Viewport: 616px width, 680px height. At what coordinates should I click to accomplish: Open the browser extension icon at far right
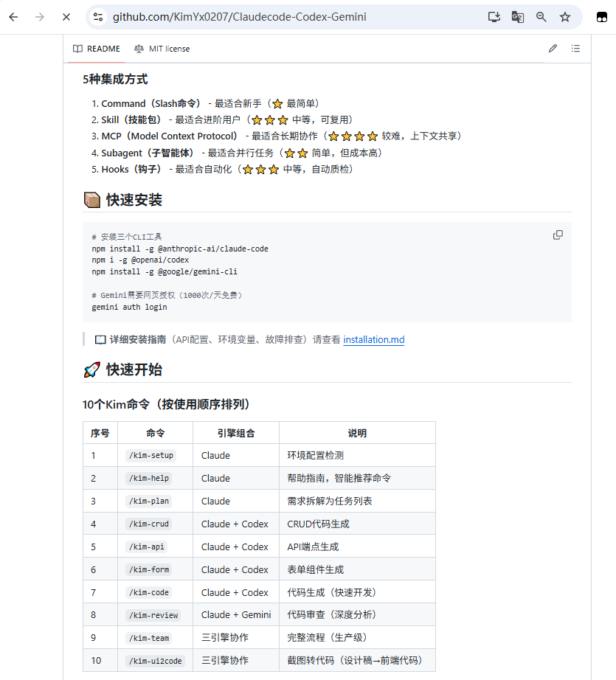pos(602,17)
